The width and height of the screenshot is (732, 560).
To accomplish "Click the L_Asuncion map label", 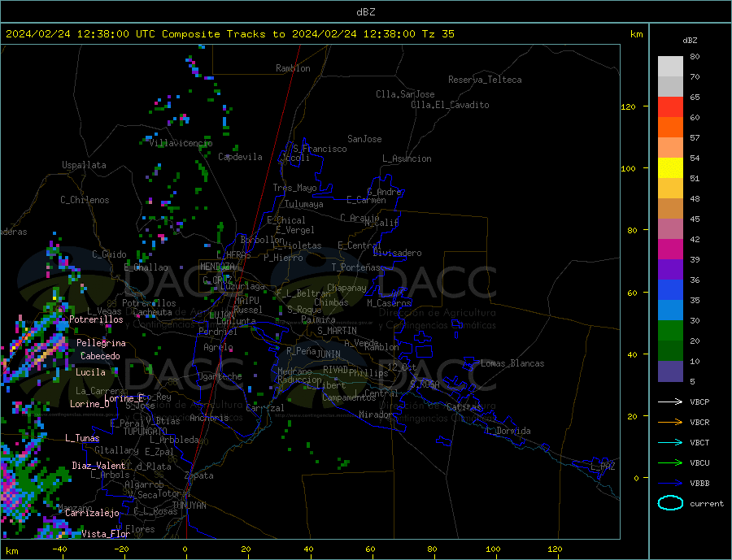I will [x=407, y=158].
